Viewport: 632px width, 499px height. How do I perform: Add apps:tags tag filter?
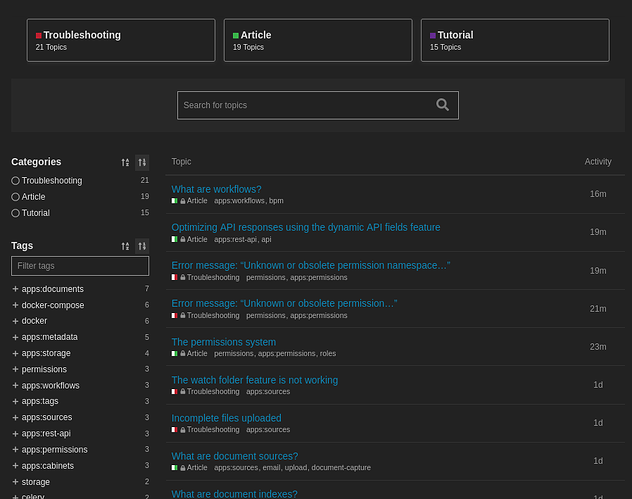(15, 401)
